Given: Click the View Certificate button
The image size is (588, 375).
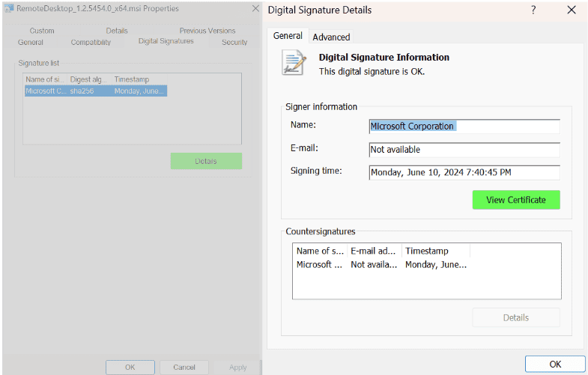Looking at the screenshot, I should [x=516, y=200].
